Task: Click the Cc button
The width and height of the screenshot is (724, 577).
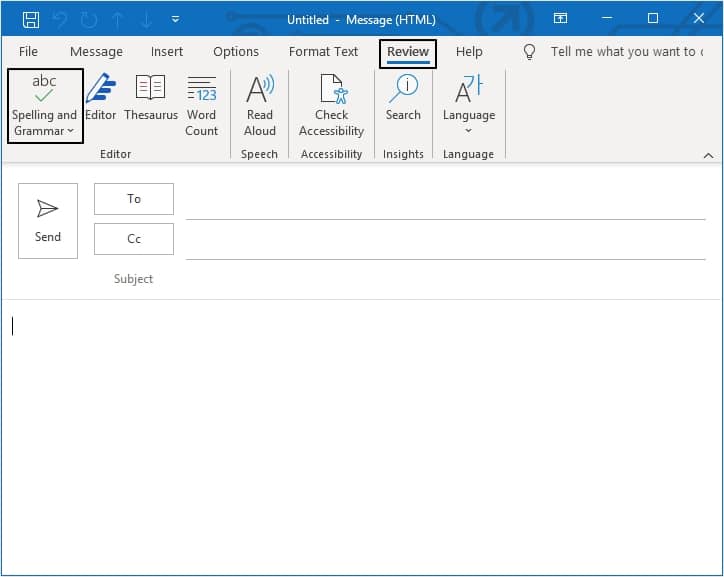Action: (134, 239)
